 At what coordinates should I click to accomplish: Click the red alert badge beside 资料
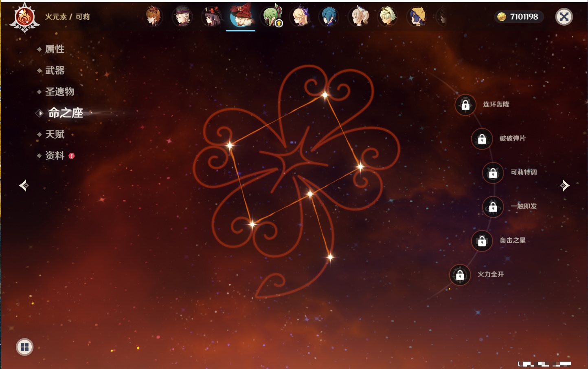click(72, 156)
